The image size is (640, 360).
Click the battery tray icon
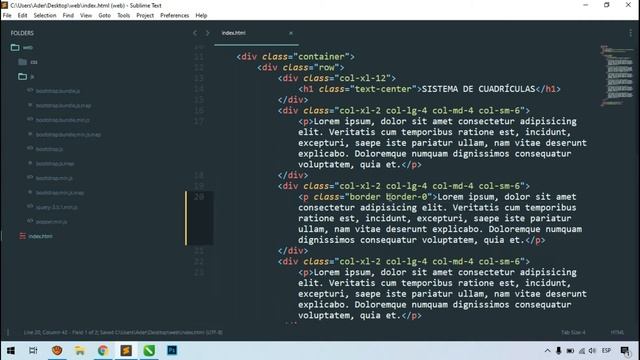[570, 351]
